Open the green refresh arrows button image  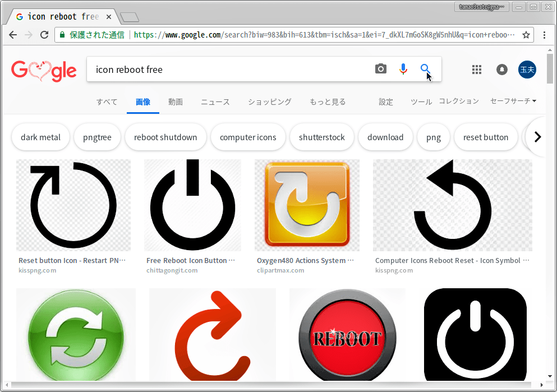76,334
